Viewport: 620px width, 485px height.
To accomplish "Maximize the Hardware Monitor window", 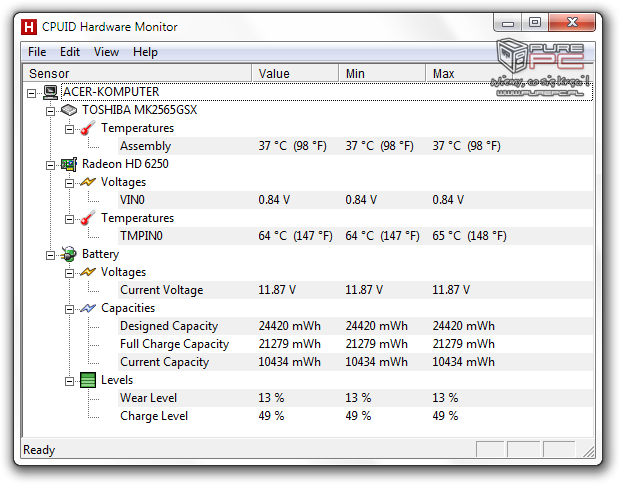I will click(x=535, y=23).
